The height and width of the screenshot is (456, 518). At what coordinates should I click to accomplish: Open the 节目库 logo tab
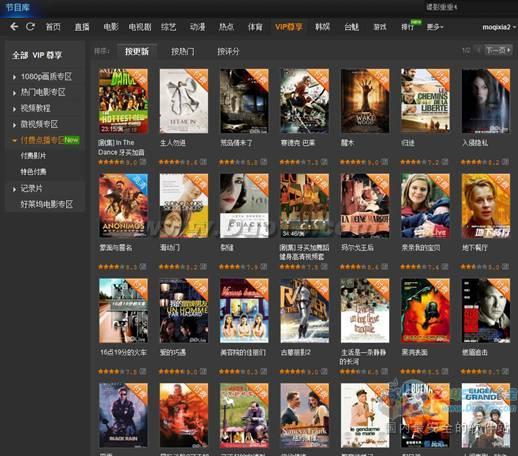(x=18, y=7)
